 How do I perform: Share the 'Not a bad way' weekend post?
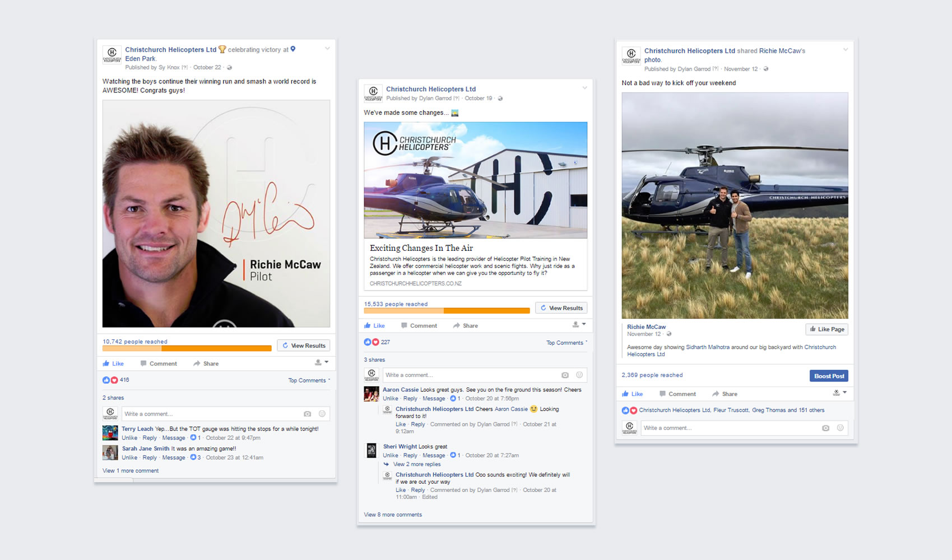(x=725, y=394)
